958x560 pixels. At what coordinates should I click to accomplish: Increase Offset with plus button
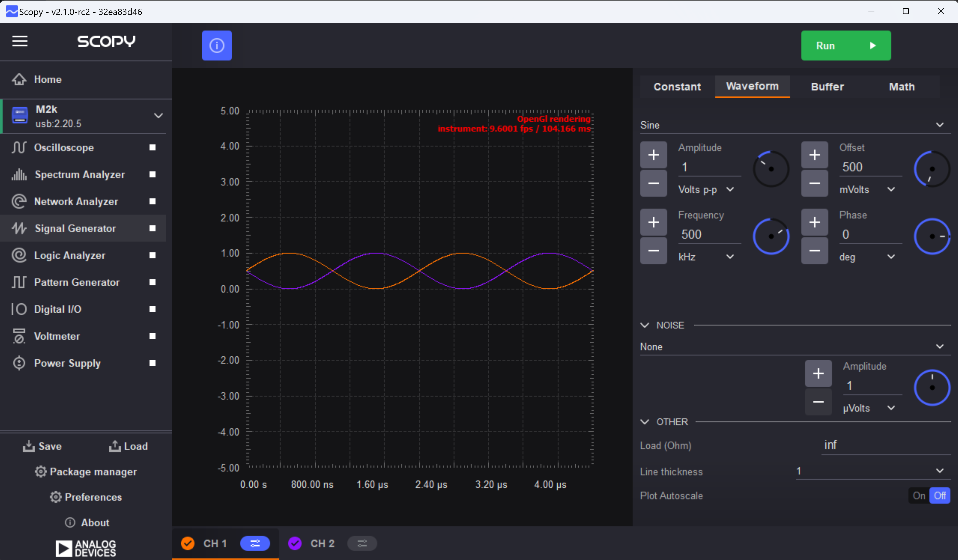coord(815,155)
